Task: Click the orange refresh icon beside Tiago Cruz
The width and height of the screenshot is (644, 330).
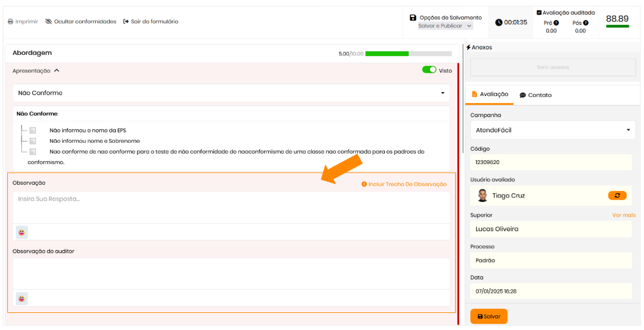Action: pos(617,196)
